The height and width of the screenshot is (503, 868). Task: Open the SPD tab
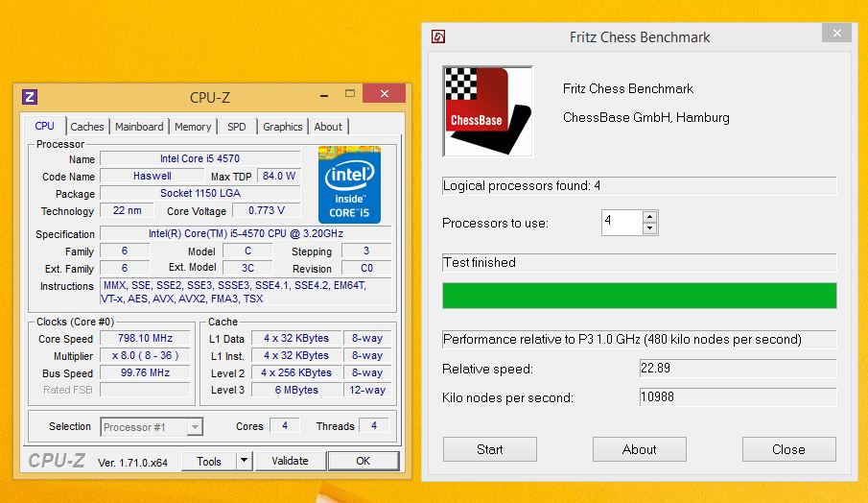(236, 127)
